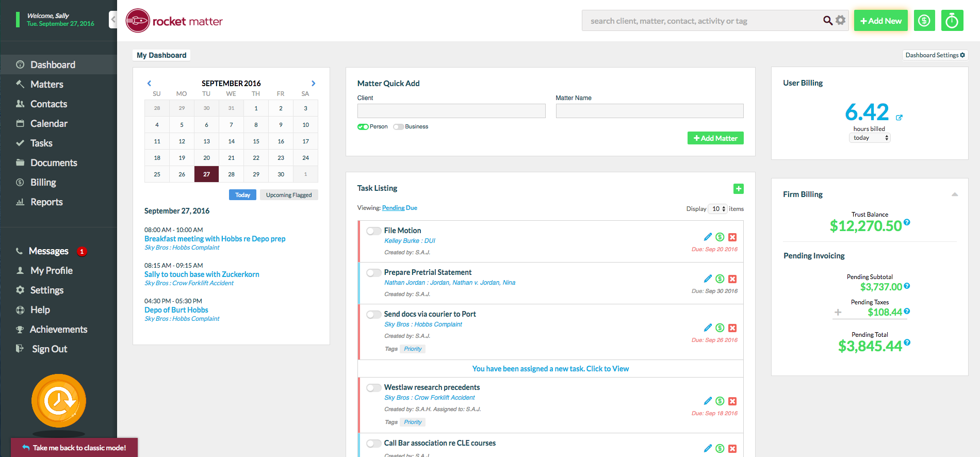Click plus icon beside Pending Taxes
This screenshot has height=457, width=980.
[x=838, y=312]
